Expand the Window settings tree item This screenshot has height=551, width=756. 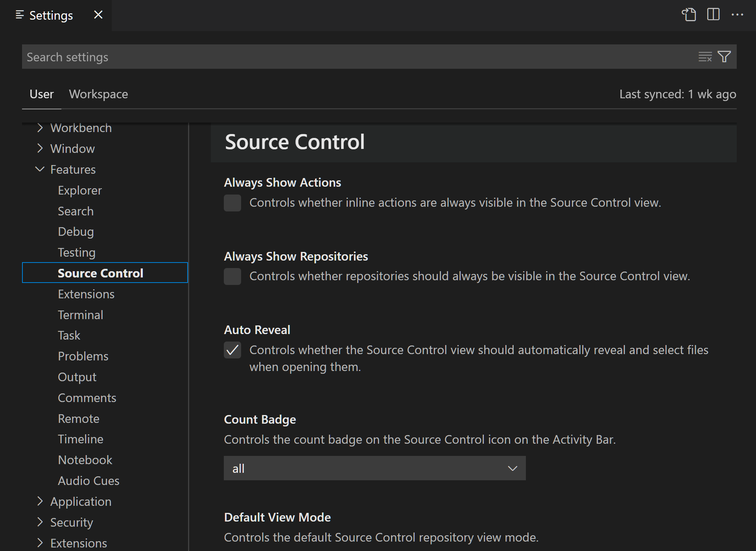pyautogui.click(x=40, y=148)
